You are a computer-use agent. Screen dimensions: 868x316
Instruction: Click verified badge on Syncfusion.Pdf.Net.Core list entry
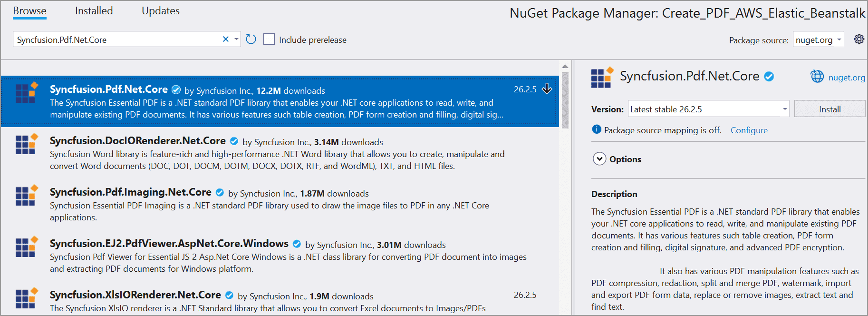click(x=176, y=89)
